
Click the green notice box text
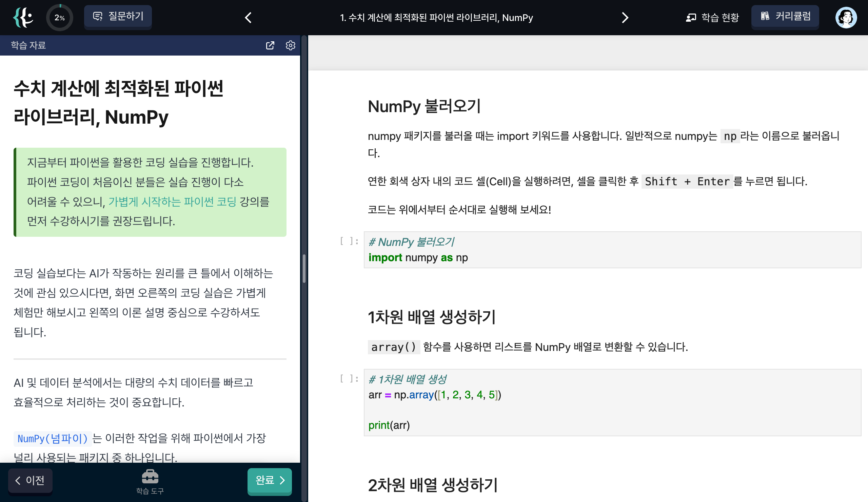tap(150, 192)
